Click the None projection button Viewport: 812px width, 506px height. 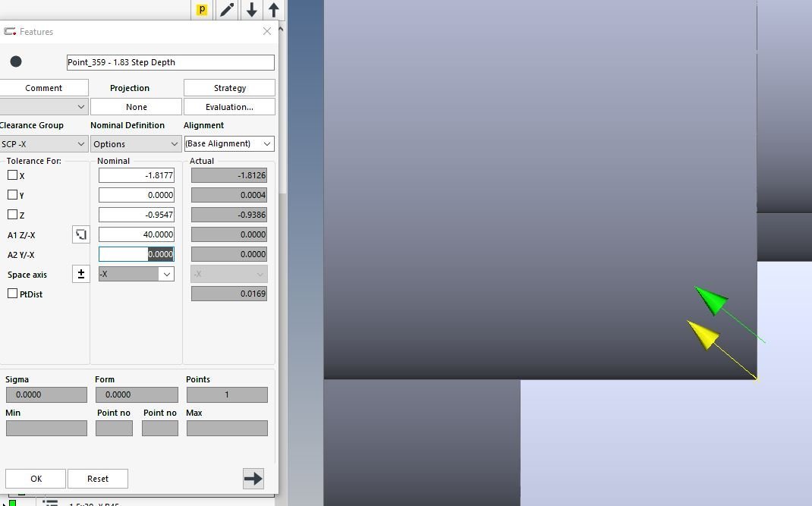tap(136, 107)
